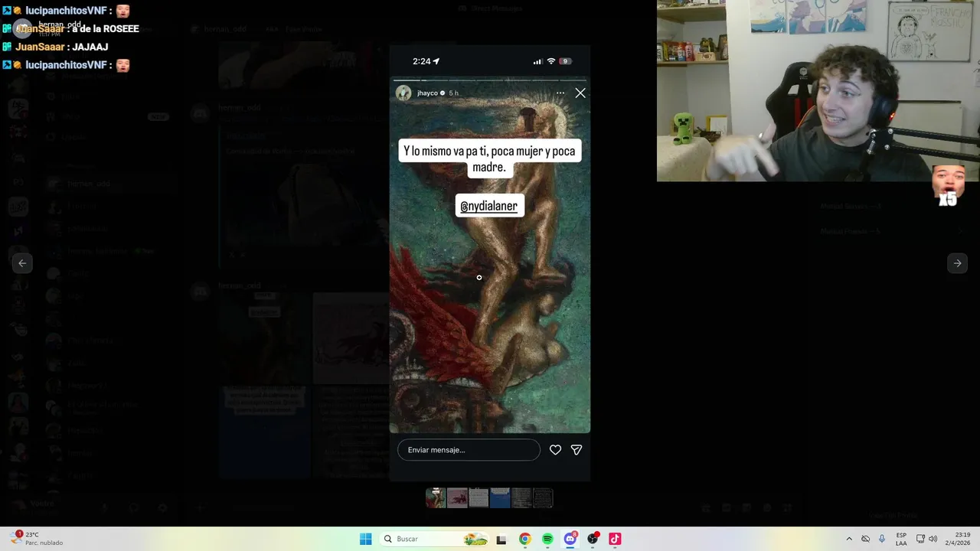Expand the hidden system tray icons chevron

(x=848, y=539)
